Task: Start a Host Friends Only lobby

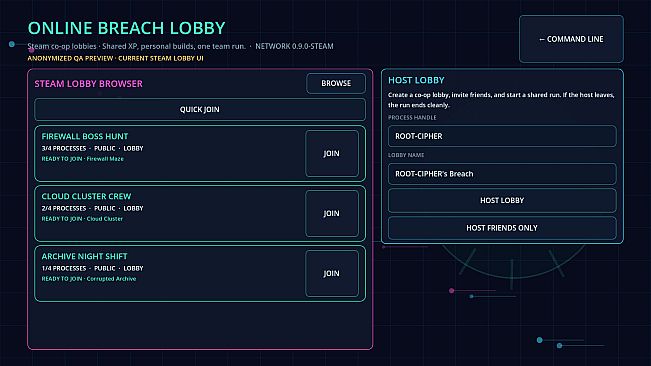Action: pyautogui.click(x=502, y=228)
